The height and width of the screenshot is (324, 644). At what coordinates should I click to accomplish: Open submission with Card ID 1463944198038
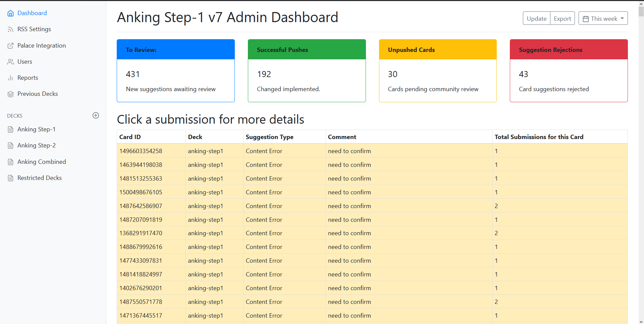click(x=372, y=165)
